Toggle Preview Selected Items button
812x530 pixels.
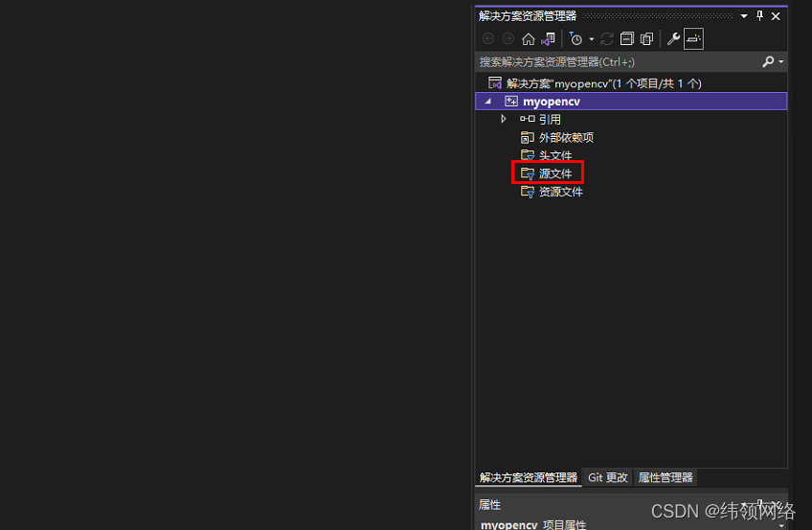693,39
